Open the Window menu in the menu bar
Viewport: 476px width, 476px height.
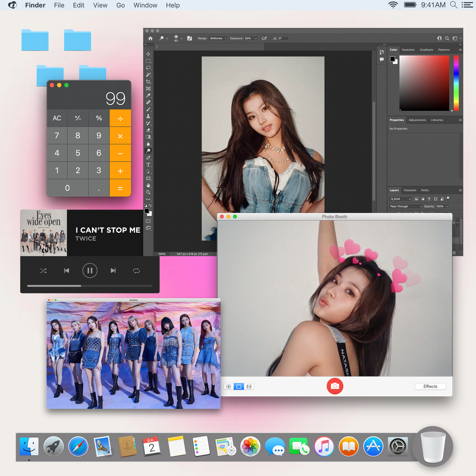pos(145,5)
